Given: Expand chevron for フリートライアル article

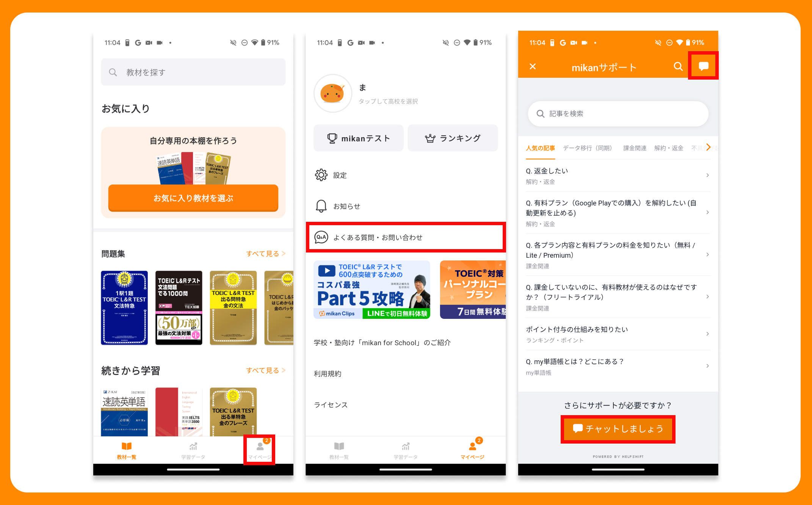Looking at the screenshot, I should point(707,296).
